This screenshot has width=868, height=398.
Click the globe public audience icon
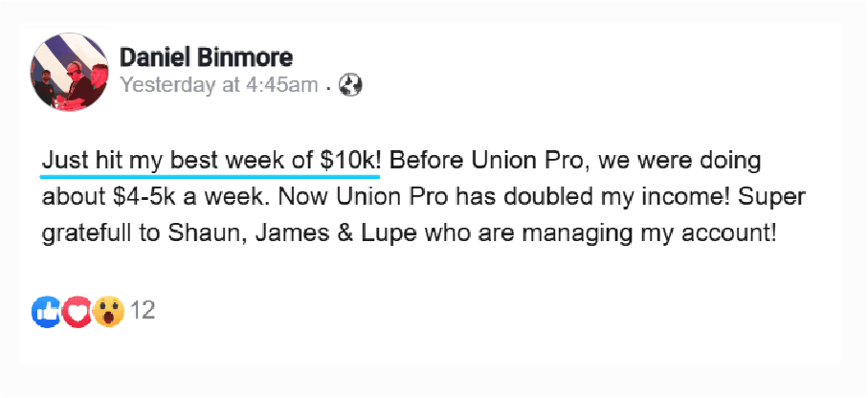click(350, 85)
